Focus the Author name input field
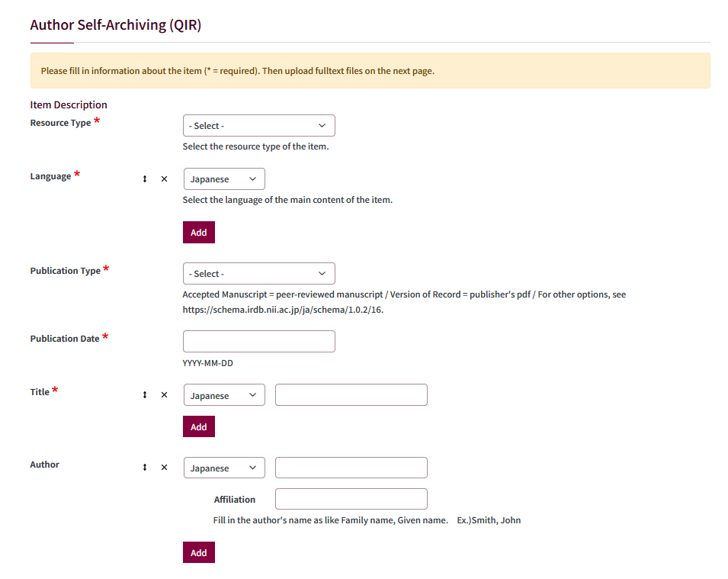 pyautogui.click(x=351, y=468)
